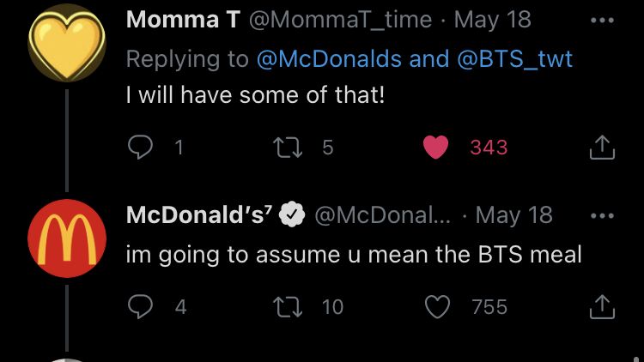Share Momma T's tweet
Screen dimensions: 644x362
pos(602,147)
